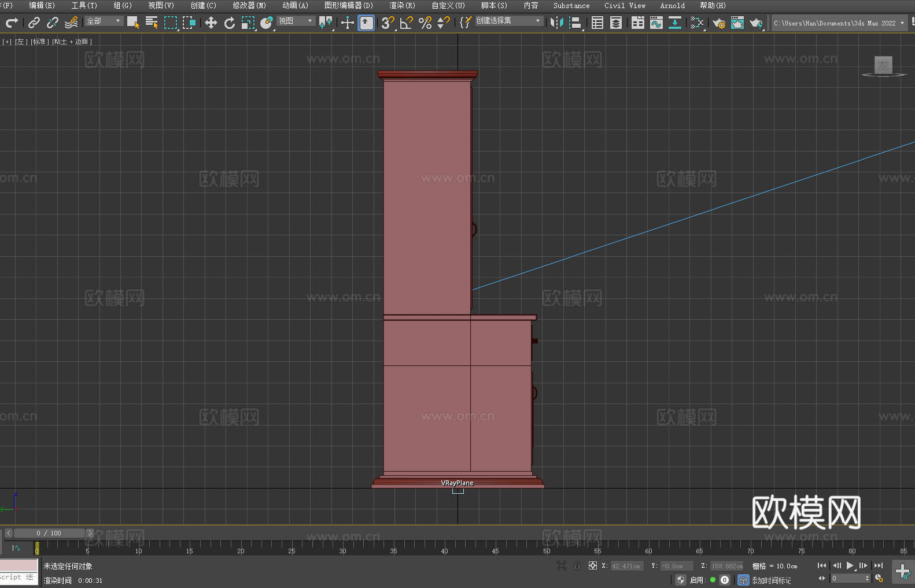Open the 创建(C) menu

pos(203,5)
